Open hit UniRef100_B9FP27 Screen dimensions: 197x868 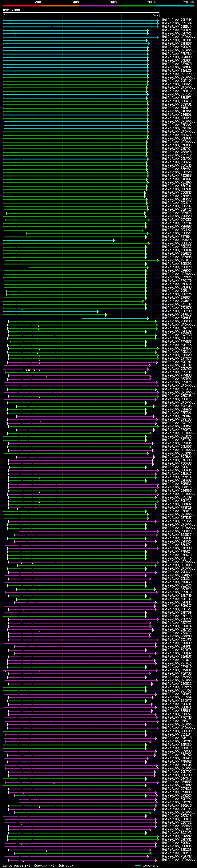click(x=177, y=233)
